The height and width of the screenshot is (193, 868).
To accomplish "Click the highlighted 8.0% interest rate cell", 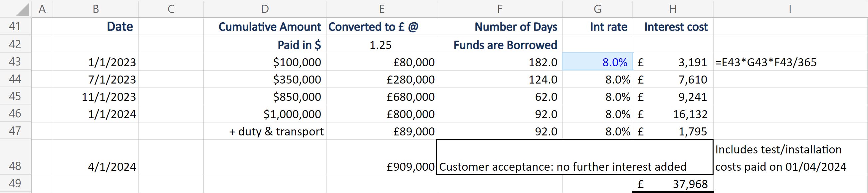I will 597,62.
